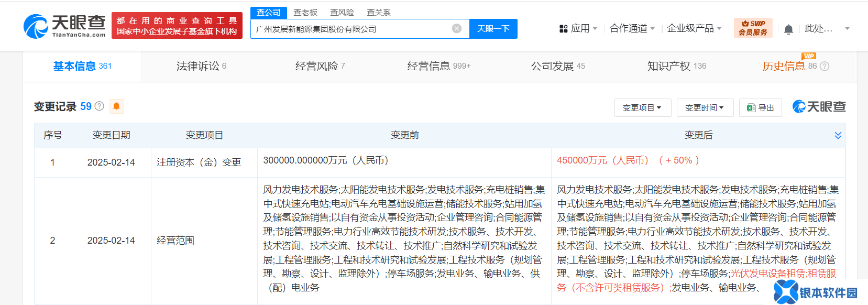Open the 合作通道 dropdown menu

tap(632, 28)
